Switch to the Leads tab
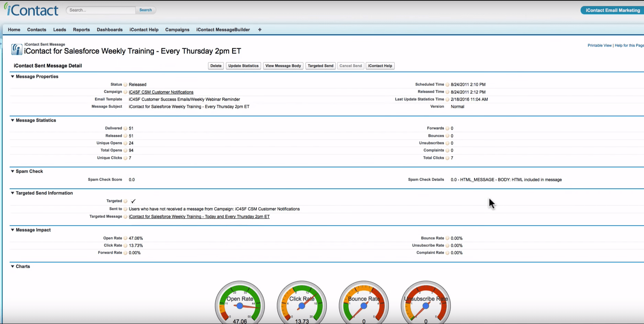 60,30
